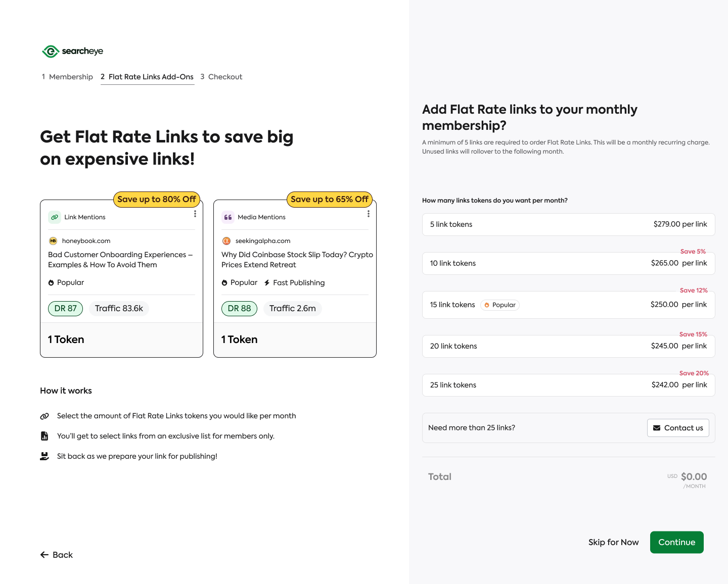Viewport: 728px width, 584px height.
Task: Open Coinbase Stock Slip article title
Action: pos(297,260)
